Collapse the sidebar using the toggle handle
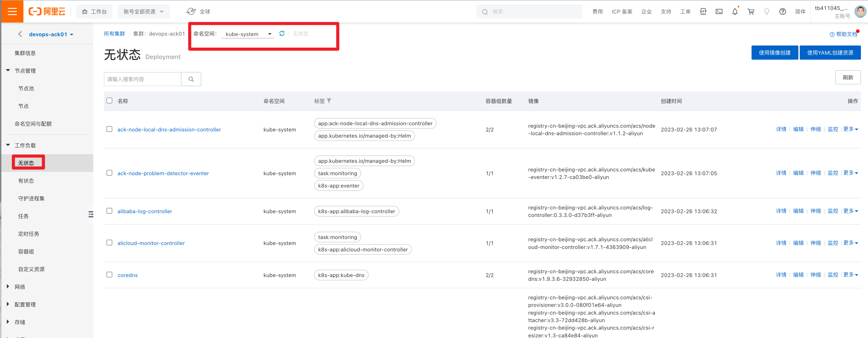The height and width of the screenshot is (338, 868). [91, 214]
